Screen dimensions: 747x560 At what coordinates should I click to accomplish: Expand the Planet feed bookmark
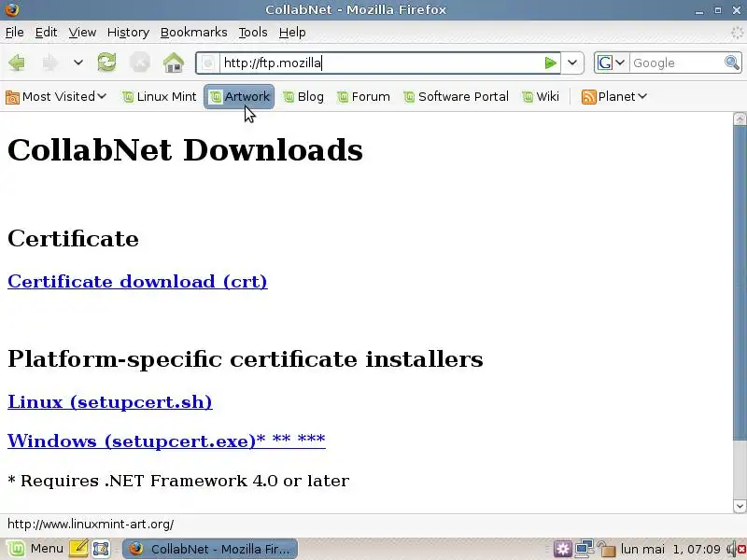click(x=614, y=97)
